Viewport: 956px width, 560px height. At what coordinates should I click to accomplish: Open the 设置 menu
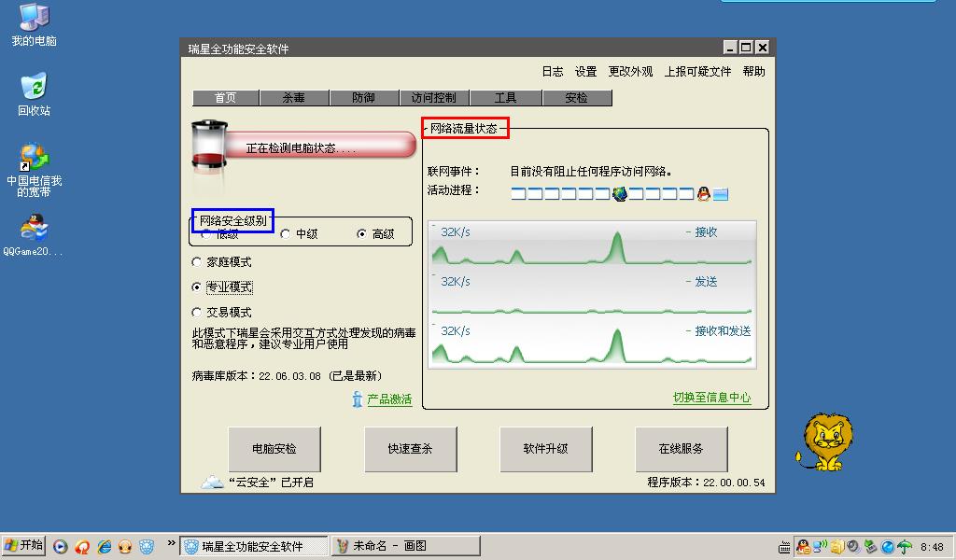coord(586,72)
